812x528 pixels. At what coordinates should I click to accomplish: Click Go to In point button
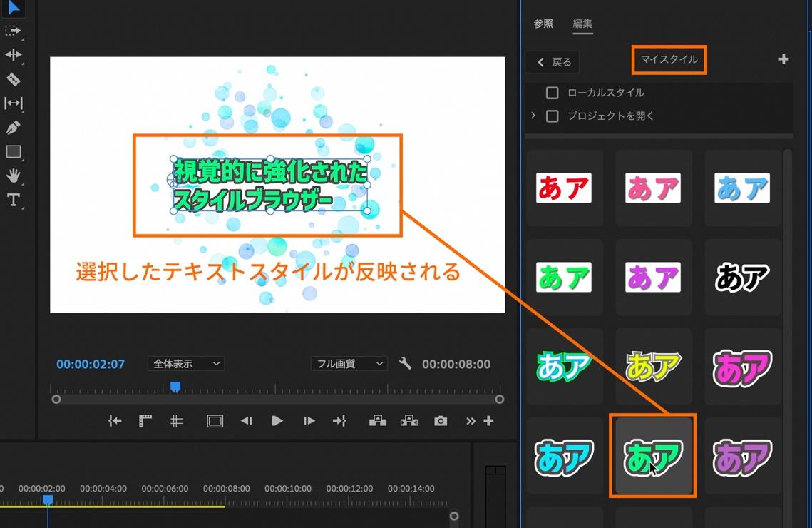[115, 421]
